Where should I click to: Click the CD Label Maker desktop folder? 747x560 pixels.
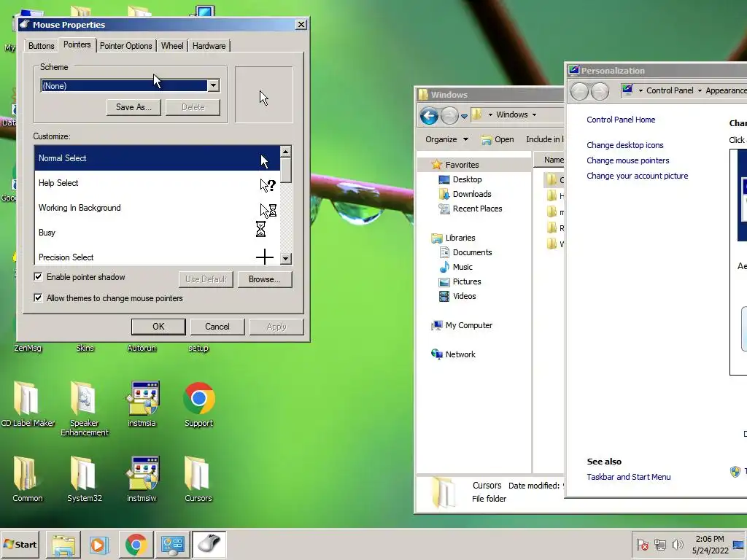(28, 404)
